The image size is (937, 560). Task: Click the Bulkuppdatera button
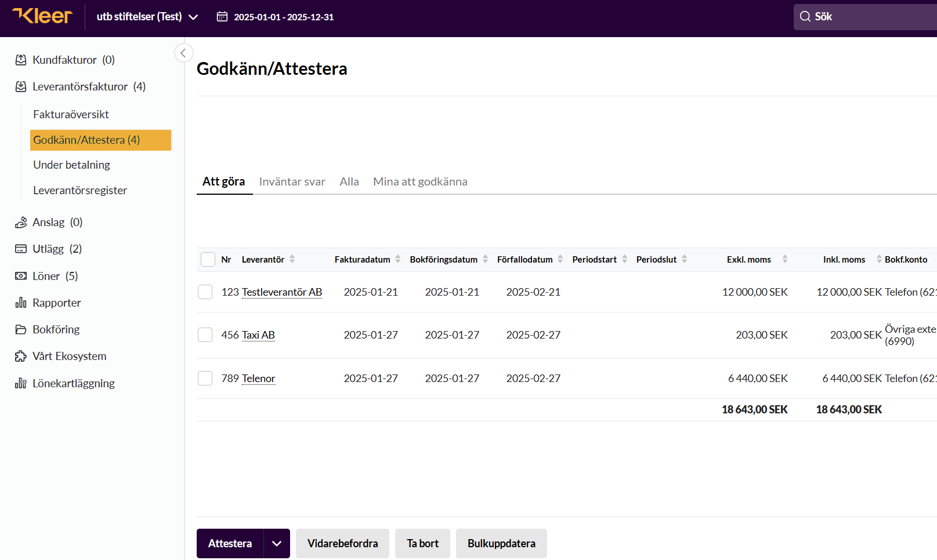pos(501,543)
